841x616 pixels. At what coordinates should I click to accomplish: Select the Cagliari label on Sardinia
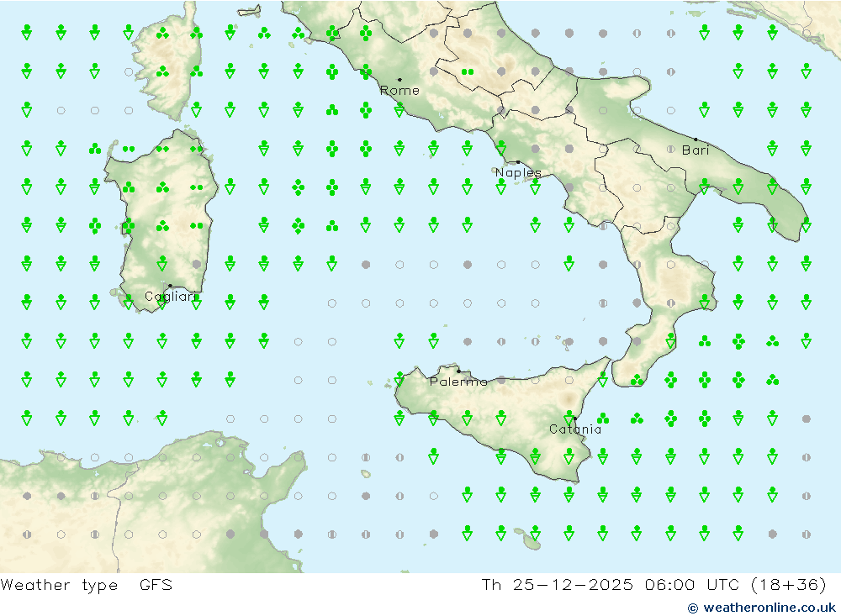tap(171, 297)
